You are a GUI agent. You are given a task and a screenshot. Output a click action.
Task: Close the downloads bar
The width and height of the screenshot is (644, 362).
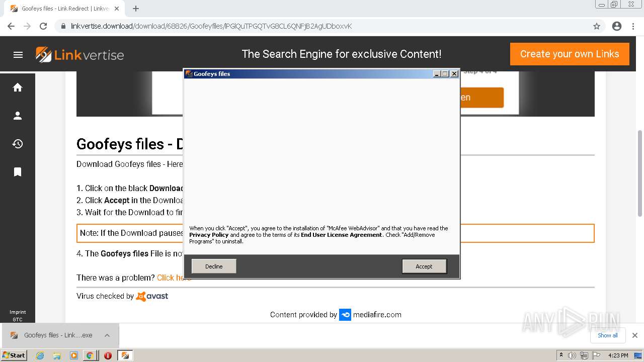point(635,335)
